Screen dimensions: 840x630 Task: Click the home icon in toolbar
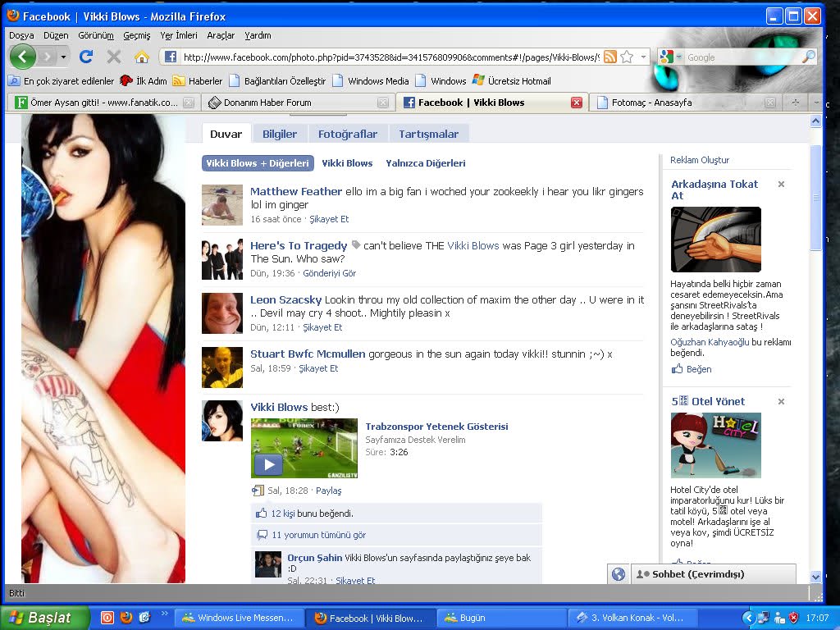click(142, 57)
